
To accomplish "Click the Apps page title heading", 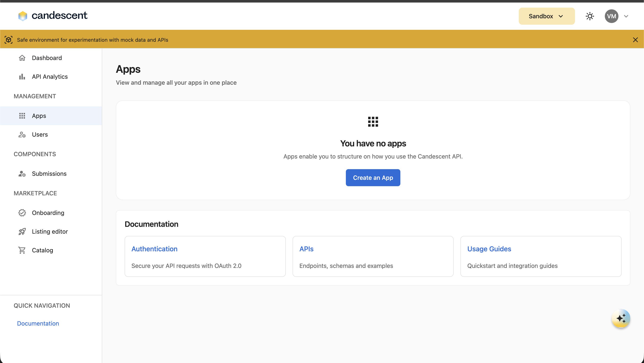I will (x=128, y=69).
